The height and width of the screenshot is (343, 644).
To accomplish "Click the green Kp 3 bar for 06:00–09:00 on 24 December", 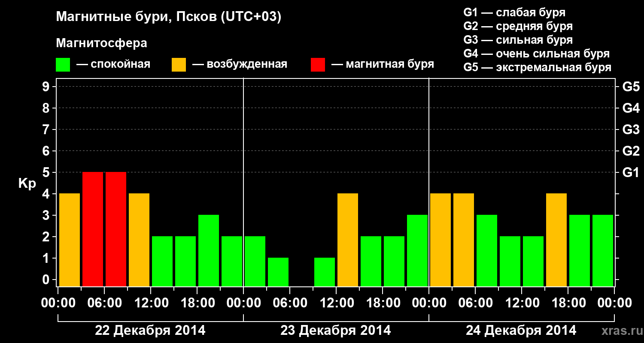I will [487, 251].
